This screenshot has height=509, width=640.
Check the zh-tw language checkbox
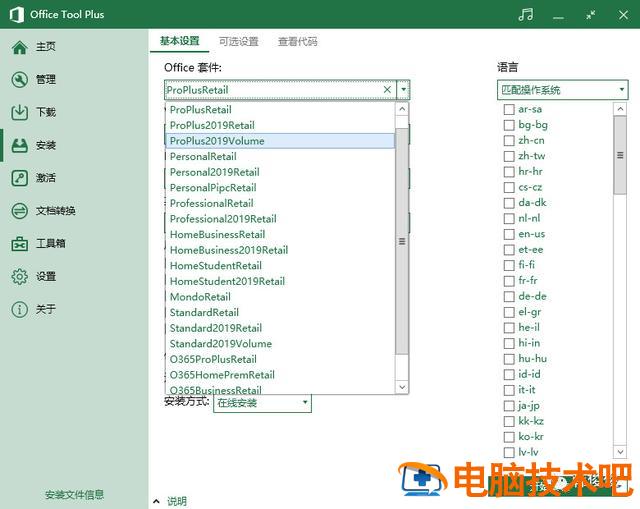click(509, 156)
